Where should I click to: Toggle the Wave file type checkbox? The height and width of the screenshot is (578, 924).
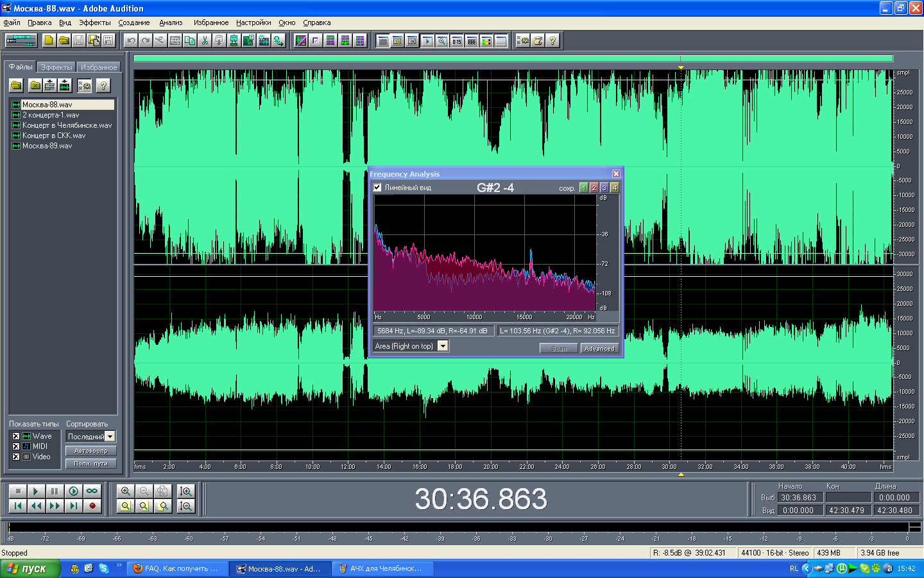pos(16,436)
